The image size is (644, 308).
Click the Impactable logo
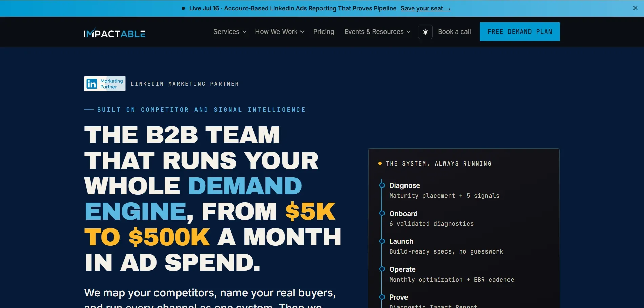(x=115, y=33)
